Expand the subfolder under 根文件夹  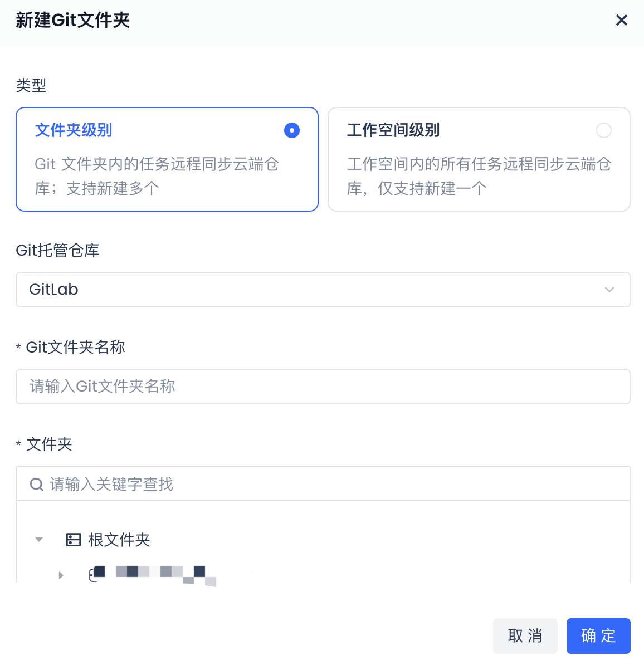(x=61, y=575)
